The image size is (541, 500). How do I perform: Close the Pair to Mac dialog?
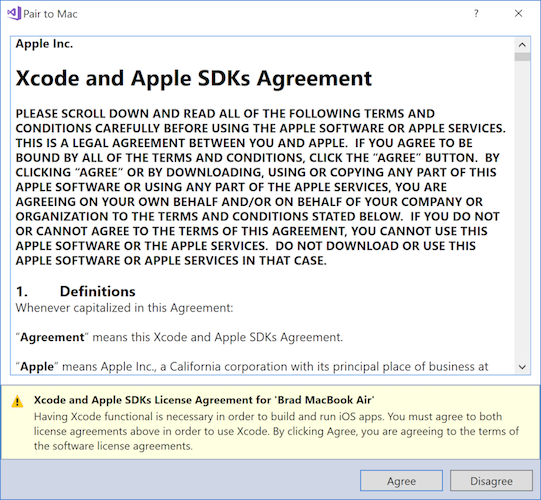[x=518, y=13]
